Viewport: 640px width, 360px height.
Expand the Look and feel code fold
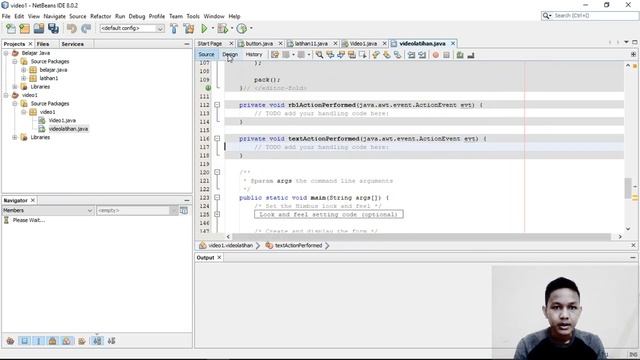(217, 214)
